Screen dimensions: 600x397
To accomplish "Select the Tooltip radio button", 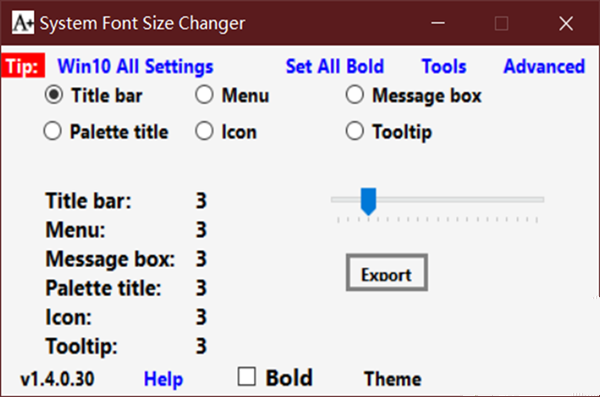I will pyautogui.click(x=355, y=131).
